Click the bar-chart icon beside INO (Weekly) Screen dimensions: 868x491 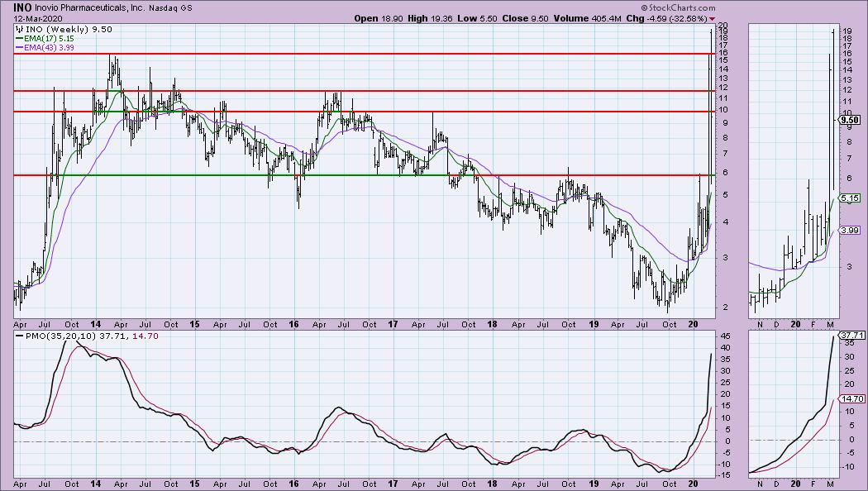click(x=19, y=29)
